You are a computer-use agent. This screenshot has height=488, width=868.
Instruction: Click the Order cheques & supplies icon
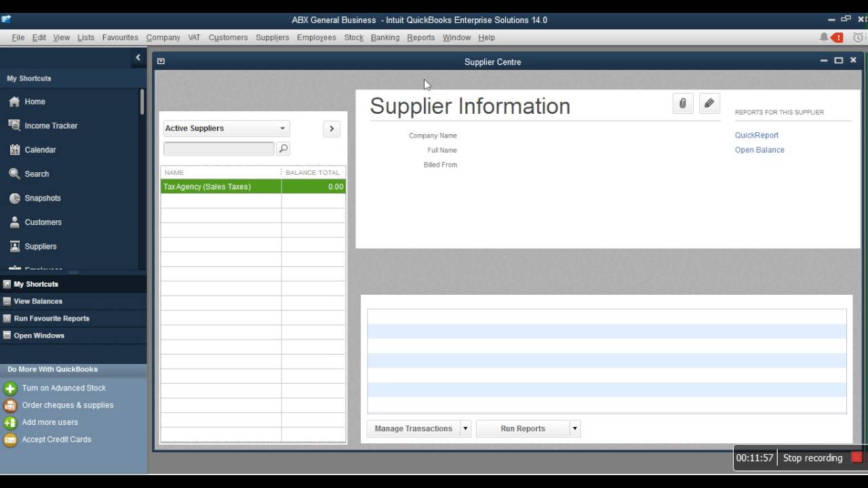click(10, 405)
